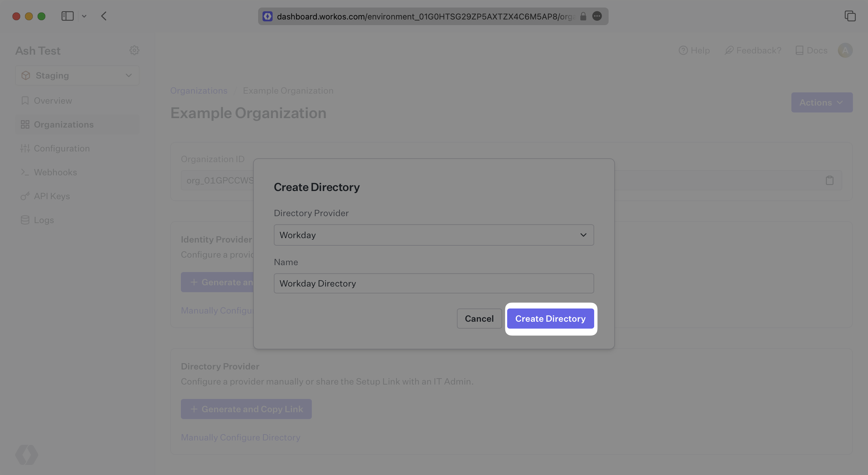
Task: Click the browser back arrow
Action: (104, 16)
